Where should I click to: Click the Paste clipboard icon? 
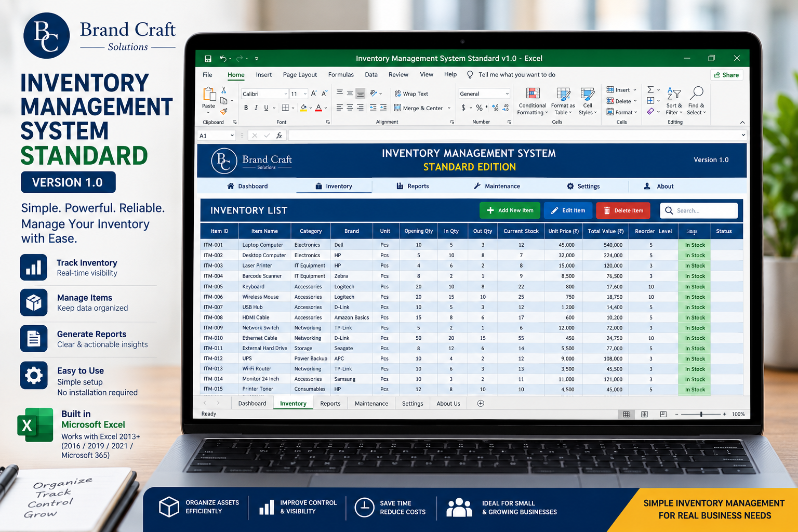click(x=209, y=95)
